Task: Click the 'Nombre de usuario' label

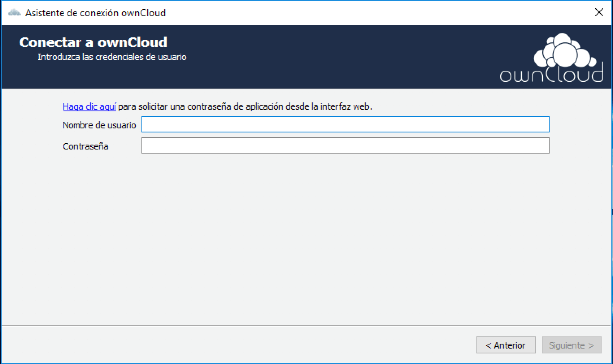Action: [x=99, y=125]
